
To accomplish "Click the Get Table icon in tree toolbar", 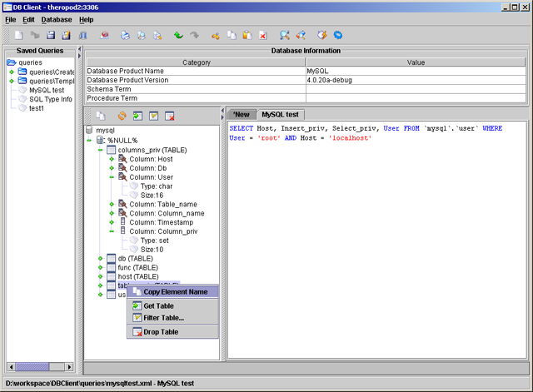I will [137, 116].
